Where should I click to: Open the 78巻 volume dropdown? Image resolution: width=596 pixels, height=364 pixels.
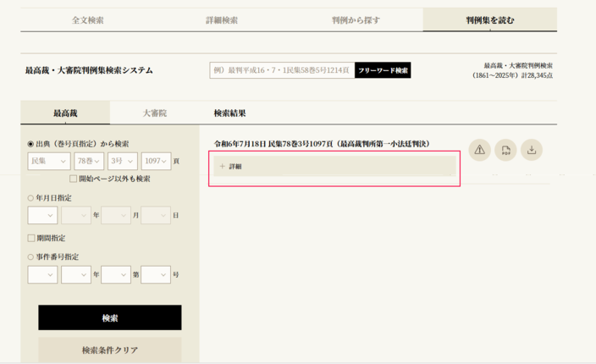89,161
